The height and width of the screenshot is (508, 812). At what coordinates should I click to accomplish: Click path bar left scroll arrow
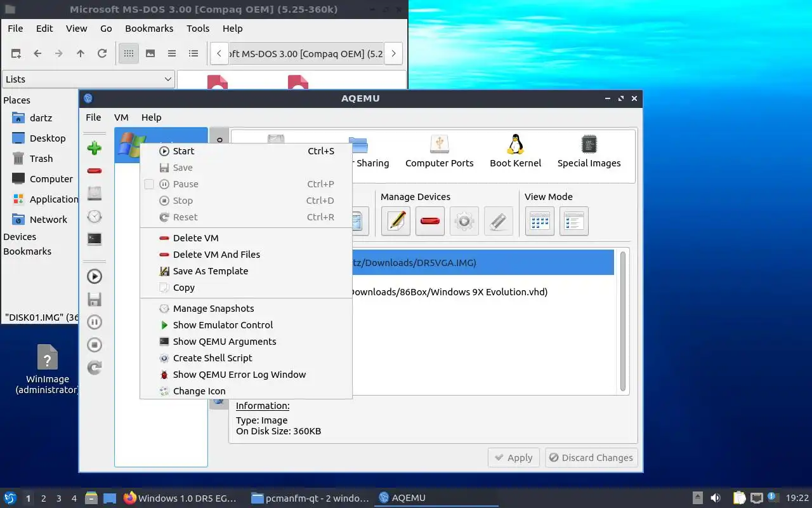point(219,54)
